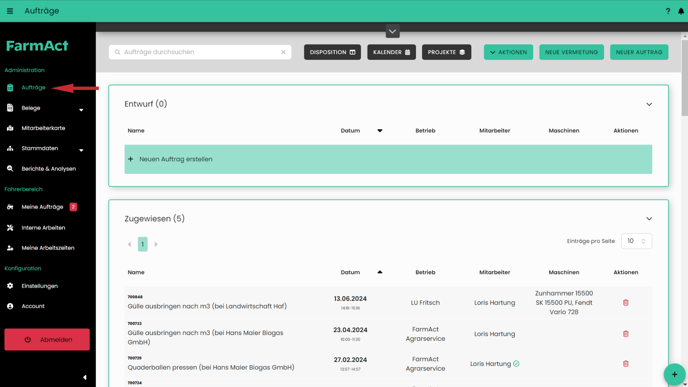The height and width of the screenshot is (387, 688).
Task: Delete the Quaderballen pressen order
Action: pos(626,364)
